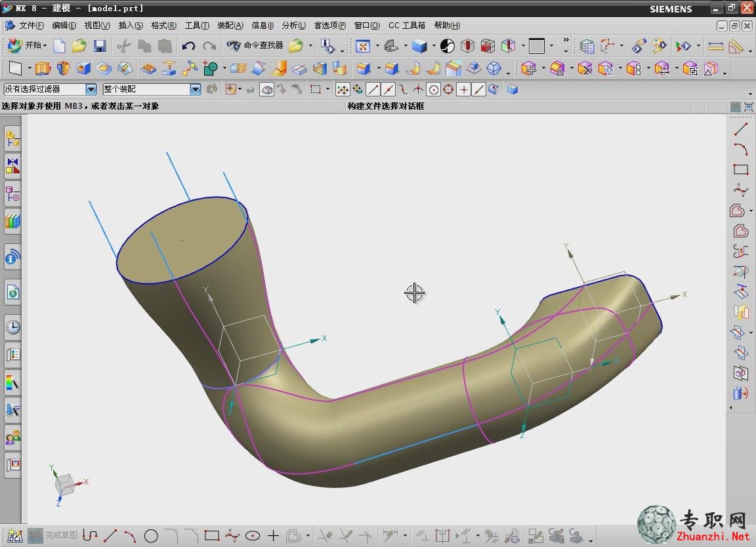Image resolution: width=756 pixels, height=547 pixels.
Task: Expand the Move Face dropdown arrow
Action: coord(543,69)
